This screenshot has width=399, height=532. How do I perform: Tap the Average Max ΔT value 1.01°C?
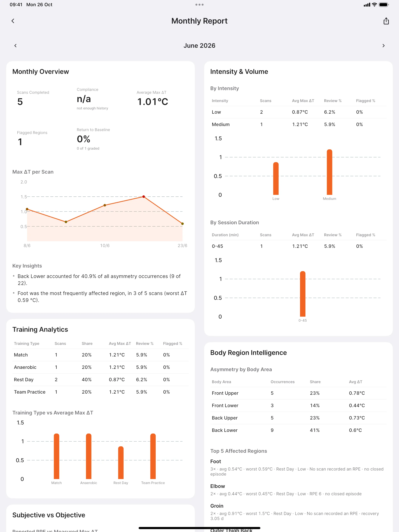pos(153,102)
